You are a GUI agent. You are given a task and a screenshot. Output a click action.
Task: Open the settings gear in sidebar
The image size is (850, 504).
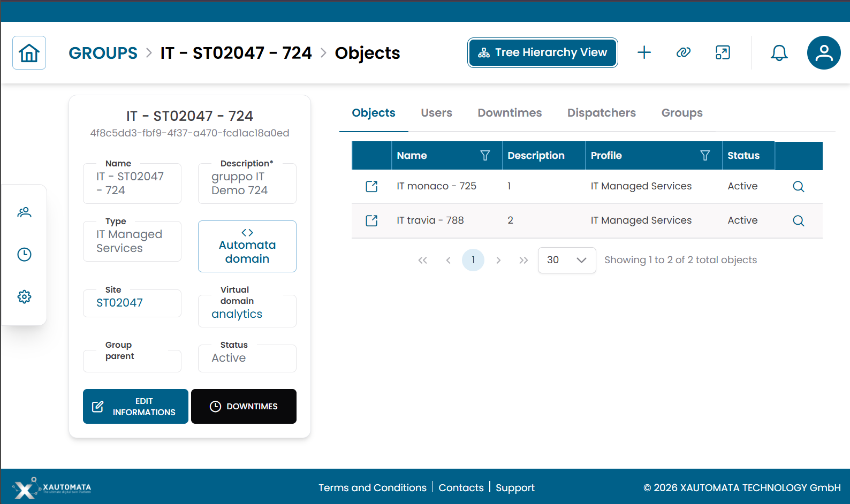(x=24, y=297)
